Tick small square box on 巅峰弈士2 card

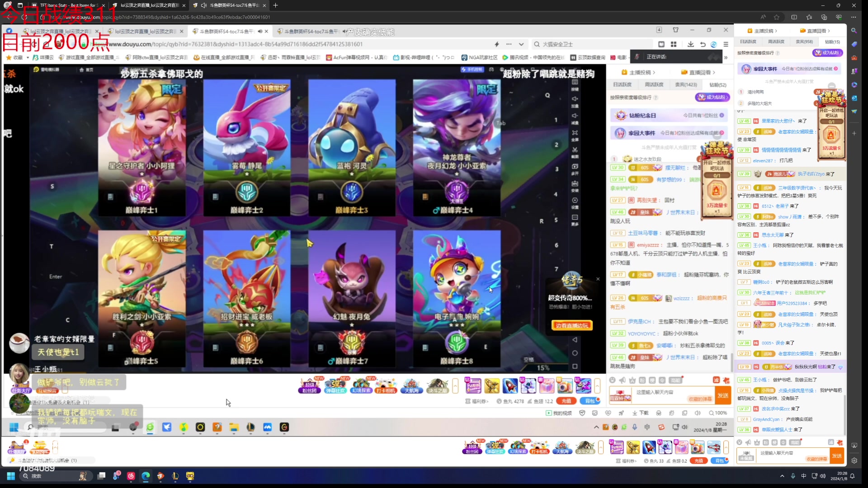[x=215, y=197]
